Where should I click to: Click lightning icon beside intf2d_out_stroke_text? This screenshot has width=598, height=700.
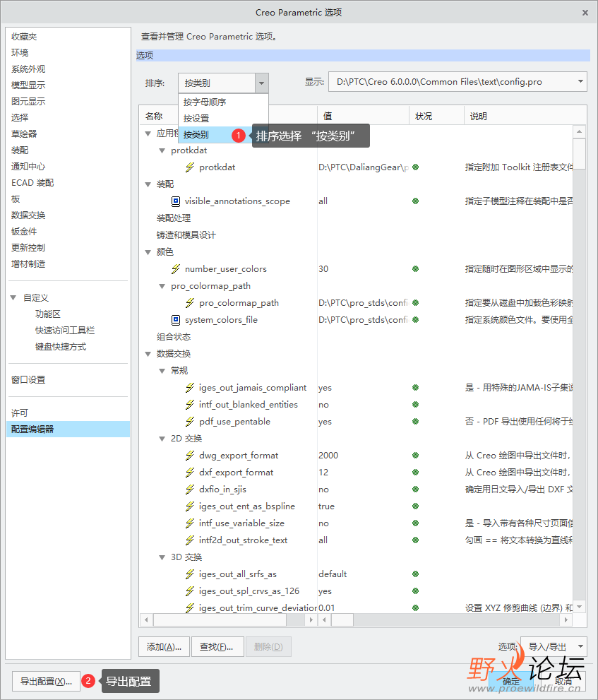click(x=190, y=540)
